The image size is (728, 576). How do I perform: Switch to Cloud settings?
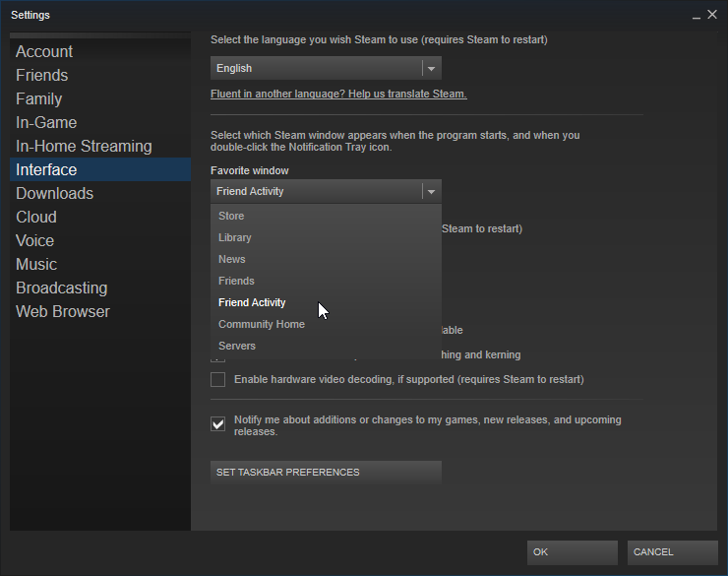(x=100, y=217)
